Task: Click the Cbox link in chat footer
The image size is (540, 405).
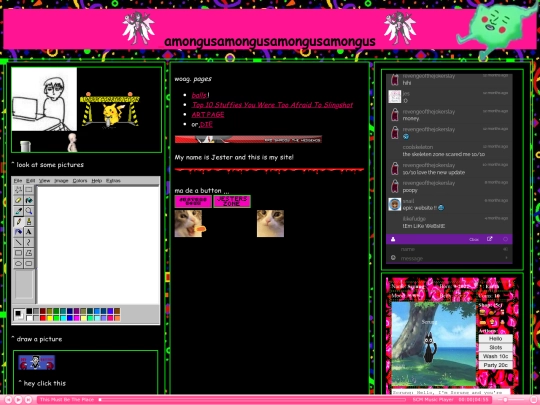Action: click(x=474, y=239)
